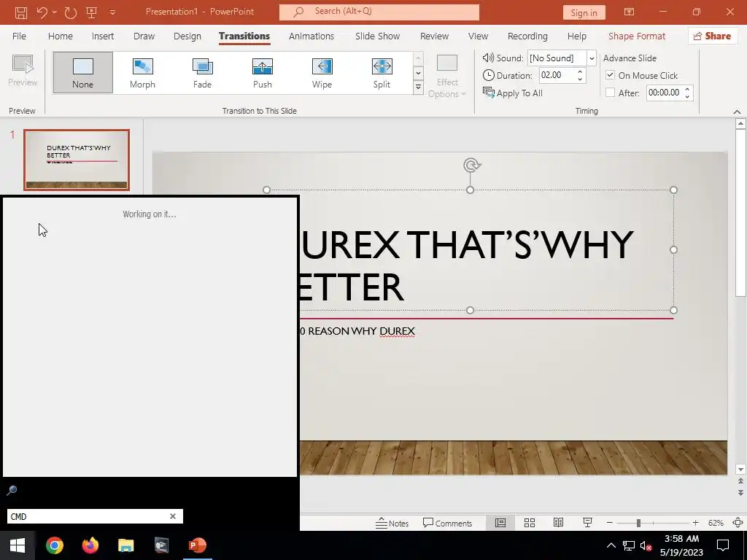Viewport: 747px width, 560px height.
Task: Open the Help tab
Action: tap(577, 36)
